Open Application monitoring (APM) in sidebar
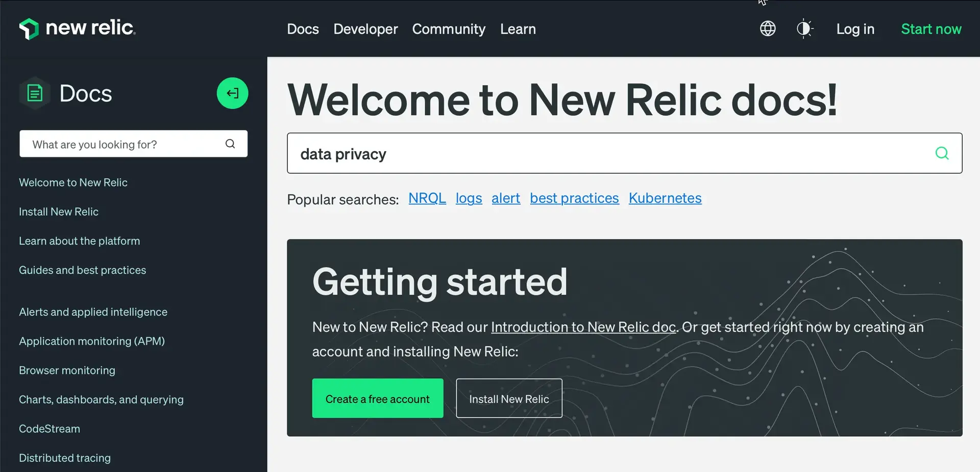This screenshot has width=980, height=472. coord(92,341)
